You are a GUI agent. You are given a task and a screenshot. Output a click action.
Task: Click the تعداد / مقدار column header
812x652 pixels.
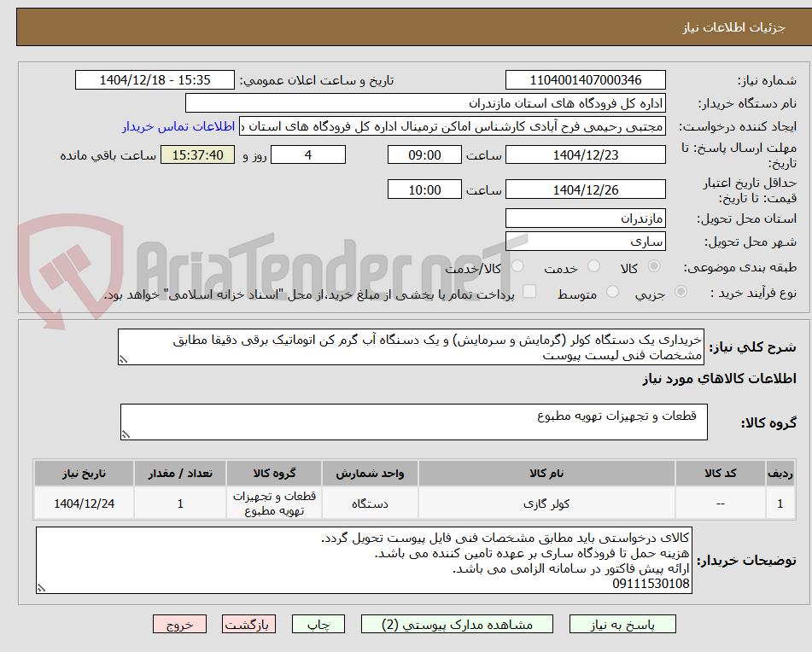pos(179,474)
